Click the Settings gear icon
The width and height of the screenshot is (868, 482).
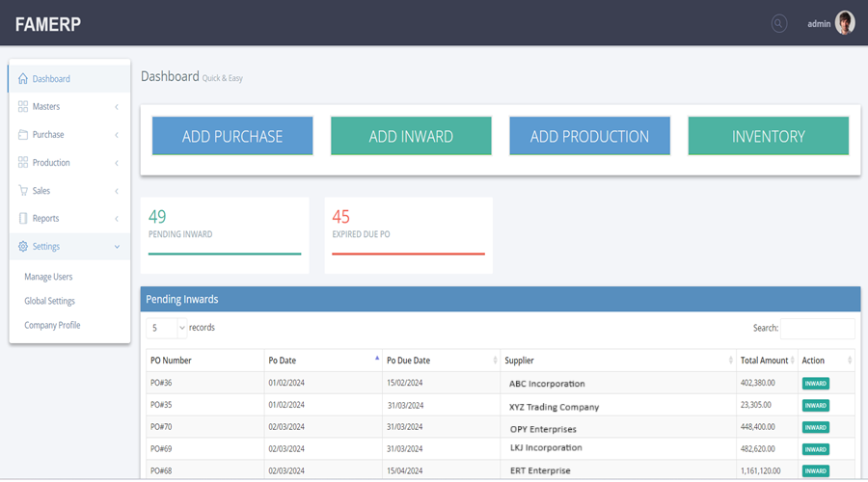pyautogui.click(x=23, y=247)
